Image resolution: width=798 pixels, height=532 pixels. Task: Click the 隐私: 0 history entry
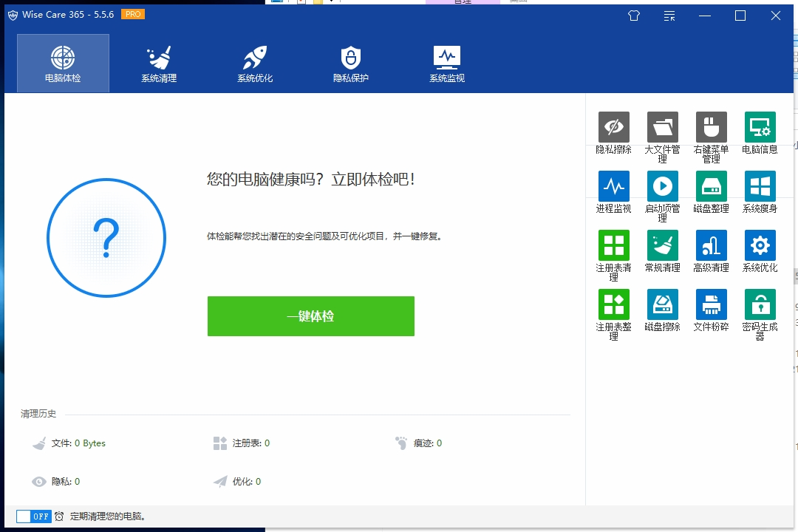click(66, 482)
